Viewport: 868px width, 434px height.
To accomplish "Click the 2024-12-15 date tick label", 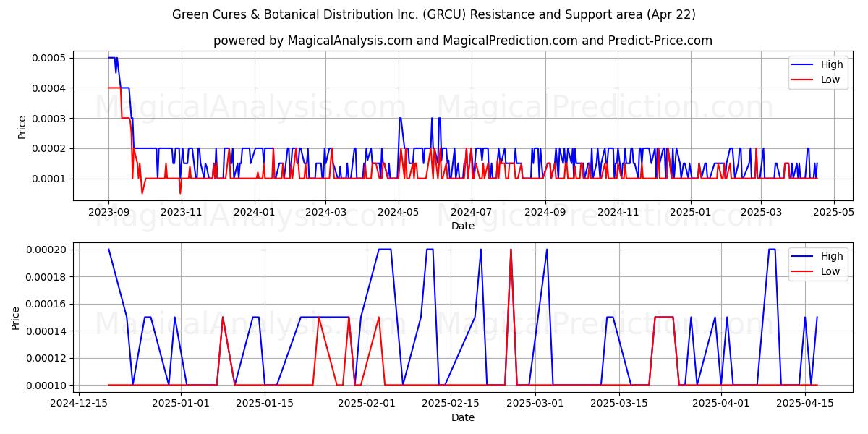I will (x=79, y=404).
